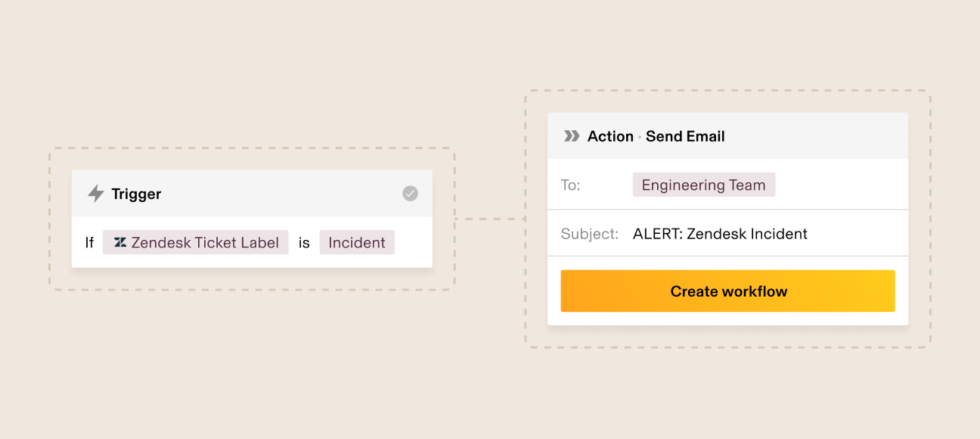
Task: Click the Trigger title text
Action: 136,194
